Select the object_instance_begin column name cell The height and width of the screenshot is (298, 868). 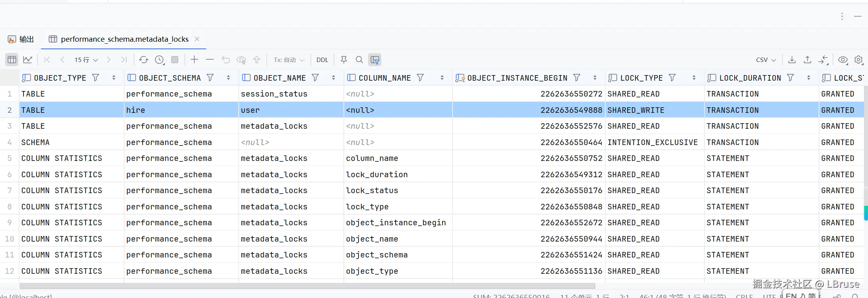(398, 223)
